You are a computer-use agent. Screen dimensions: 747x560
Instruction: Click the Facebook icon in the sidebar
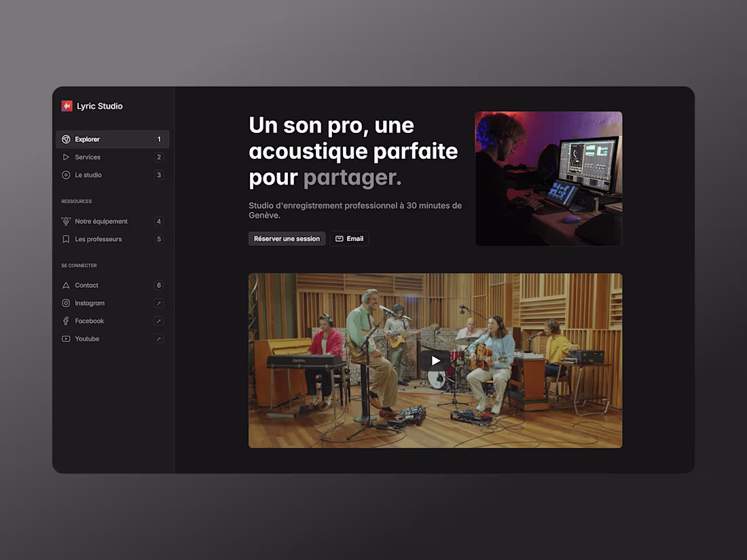66,320
